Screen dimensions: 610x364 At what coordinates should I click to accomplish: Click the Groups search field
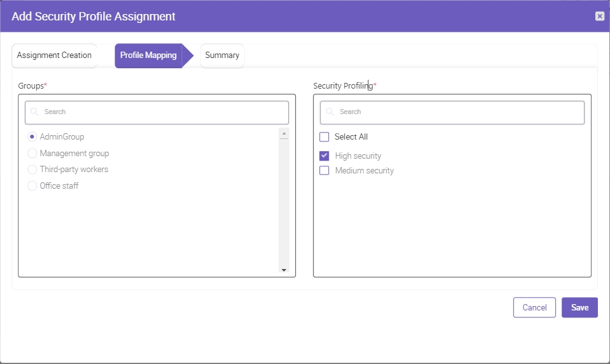click(x=157, y=112)
